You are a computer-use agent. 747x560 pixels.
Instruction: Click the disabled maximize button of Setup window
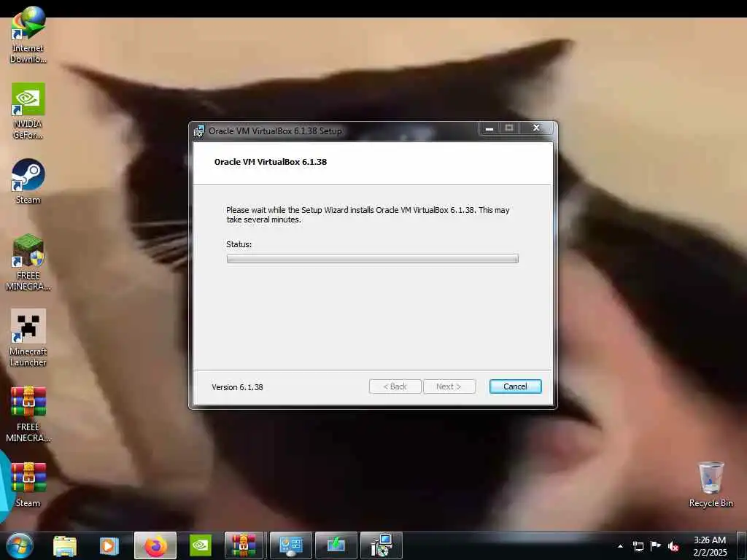pyautogui.click(x=508, y=128)
